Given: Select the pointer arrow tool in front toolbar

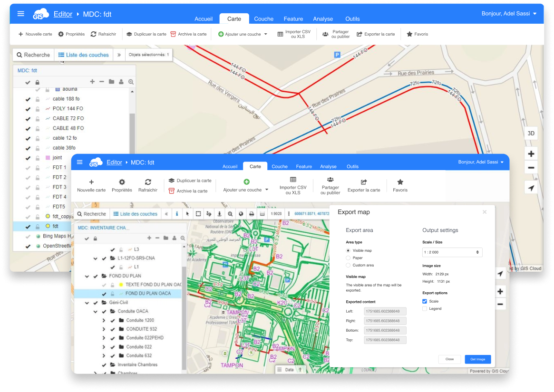Looking at the screenshot, I should pos(188,214).
